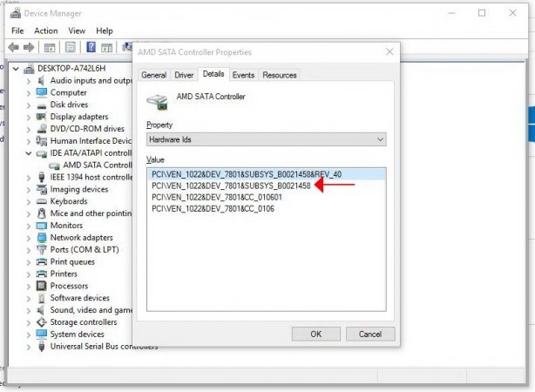Switch to the Details tab
Viewport: 535px width, 392px height.
click(213, 74)
